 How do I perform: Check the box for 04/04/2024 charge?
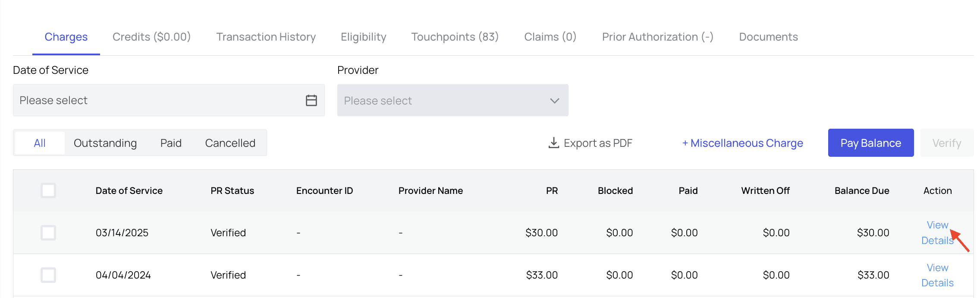48,275
